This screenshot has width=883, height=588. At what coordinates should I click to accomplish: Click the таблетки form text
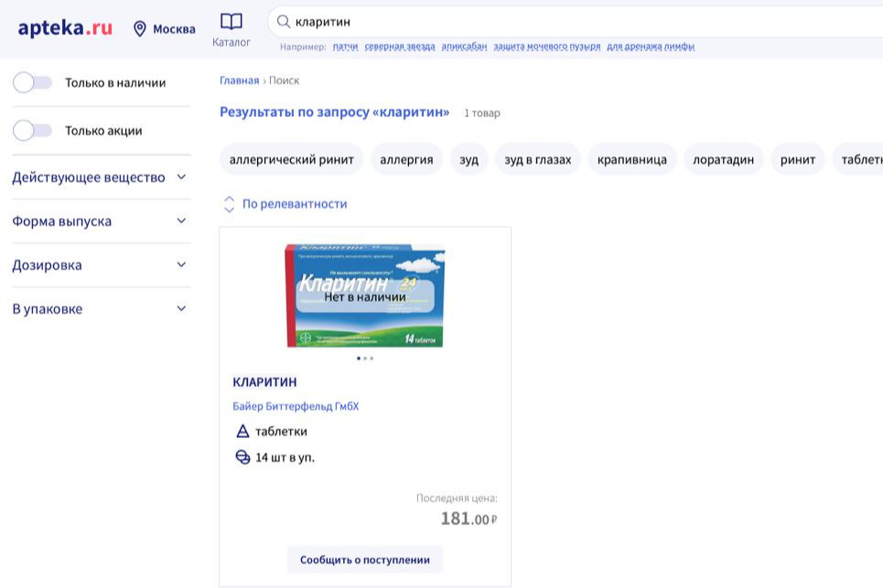coord(281,432)
